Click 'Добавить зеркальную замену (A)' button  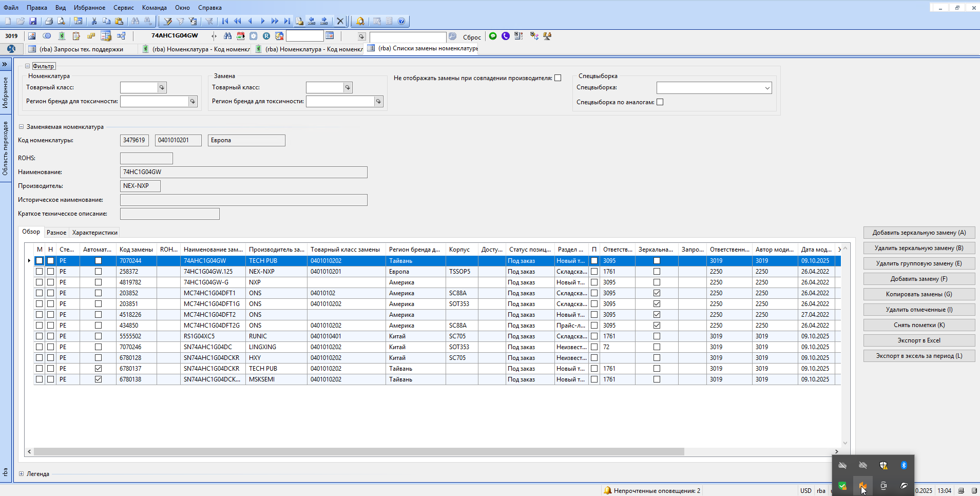[x=919, y=233]
